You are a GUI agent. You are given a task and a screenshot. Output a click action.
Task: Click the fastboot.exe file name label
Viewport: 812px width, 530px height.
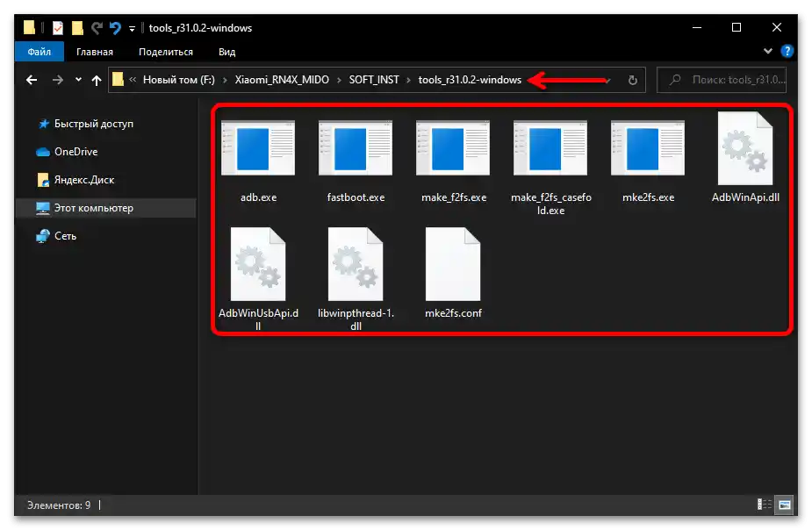point(356,197)
